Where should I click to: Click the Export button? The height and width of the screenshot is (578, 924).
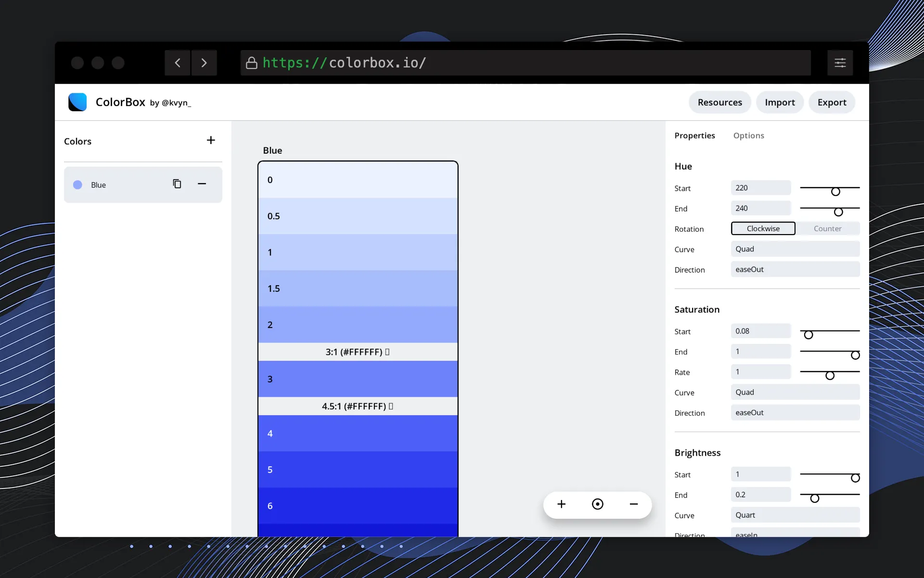pos(832,102)
